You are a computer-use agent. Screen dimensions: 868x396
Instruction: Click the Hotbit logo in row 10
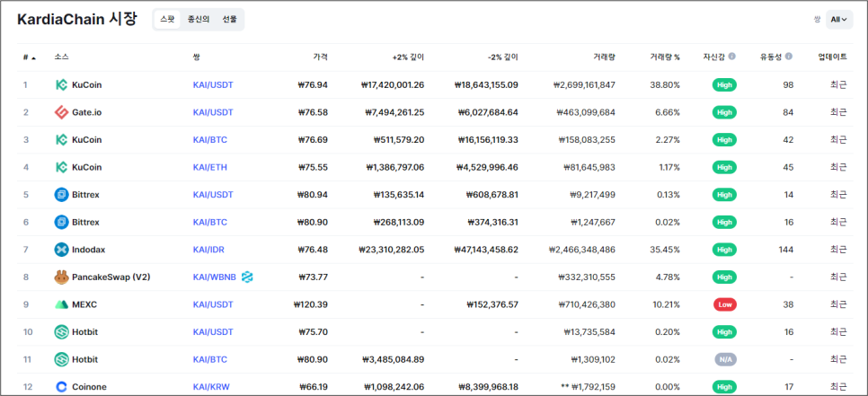point(61,332)
